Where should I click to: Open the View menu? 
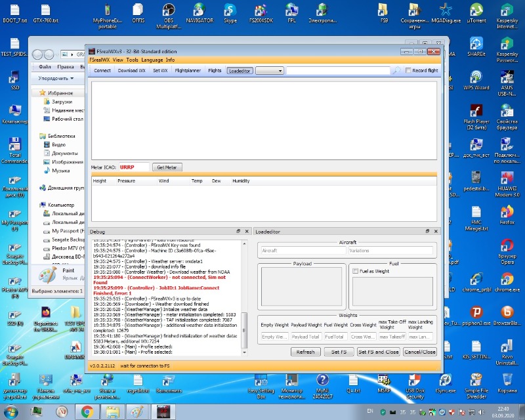(x=118, y=60)
